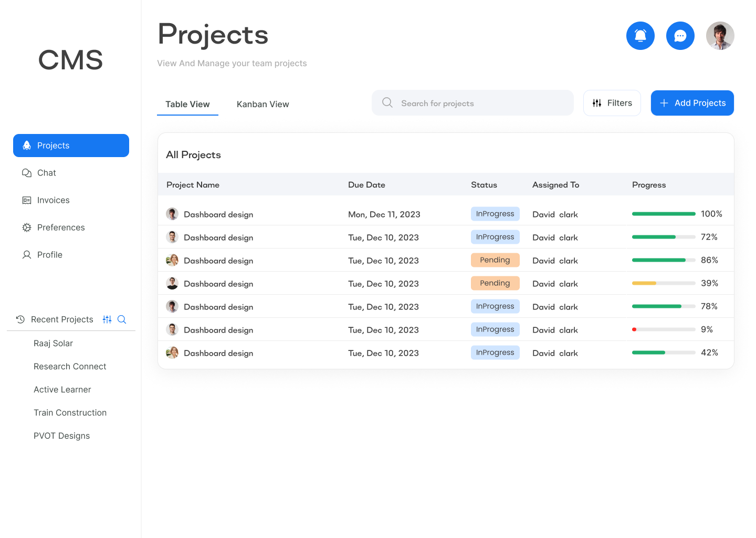Click the Invoices card icon
The width and height of the screenshot is (756, 538).
(27, 200)
